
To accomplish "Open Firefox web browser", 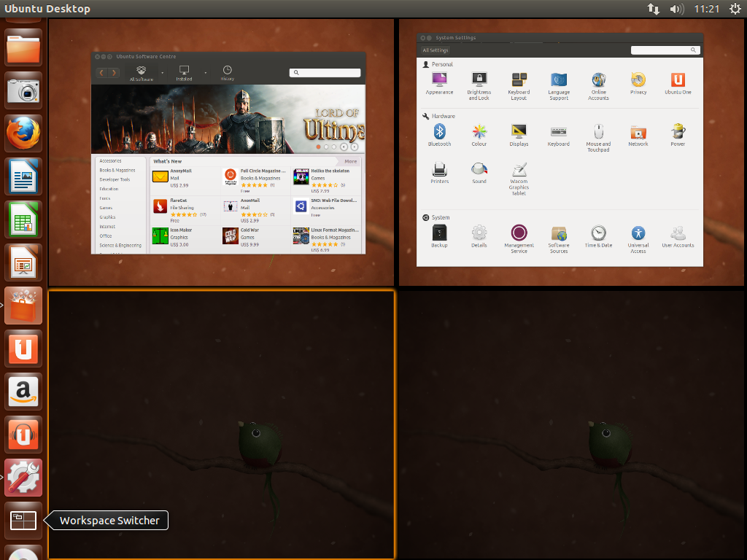I will point(23,133).
